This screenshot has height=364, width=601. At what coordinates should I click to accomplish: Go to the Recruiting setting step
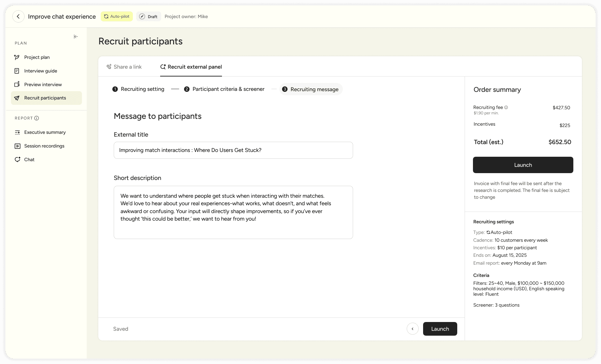[x=142, y=89]
